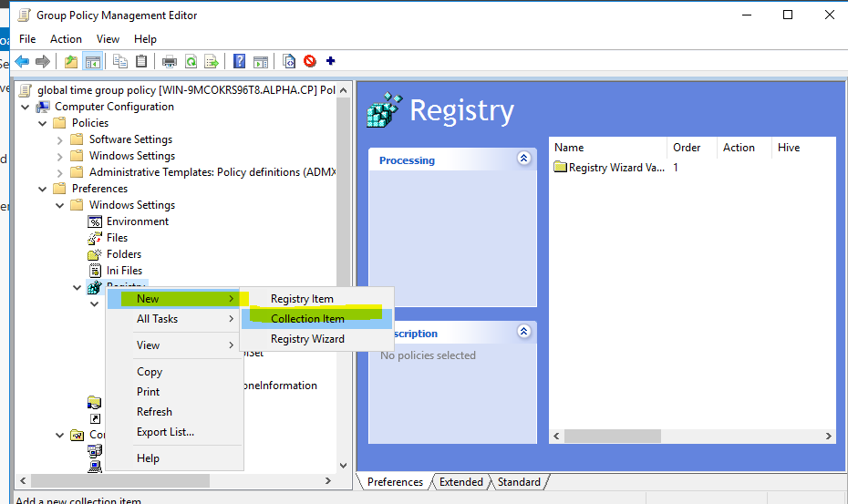Collapse the Preferences node
This screenshot has height=504, width=848.
coord(42,189)
